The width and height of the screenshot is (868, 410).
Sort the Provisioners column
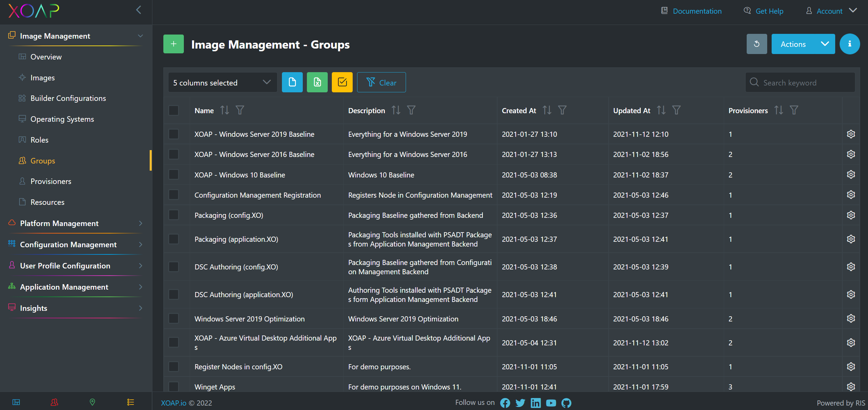point(778,110)
